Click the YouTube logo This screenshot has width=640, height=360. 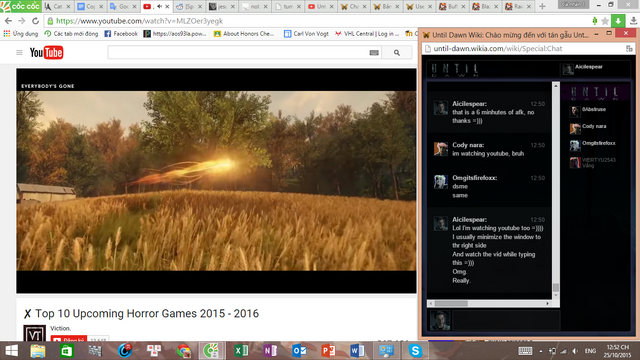click(x=46, y=53)
